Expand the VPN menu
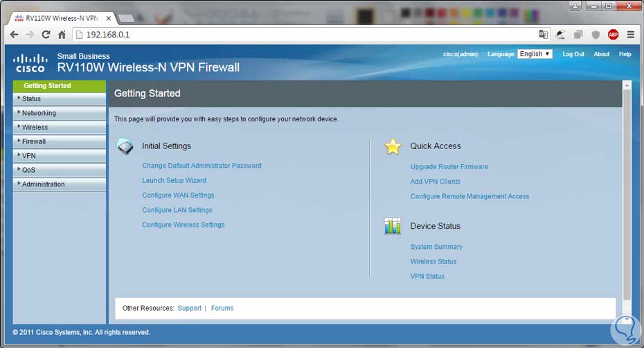Screen dimensions: 644x348 tap(59, 155)
